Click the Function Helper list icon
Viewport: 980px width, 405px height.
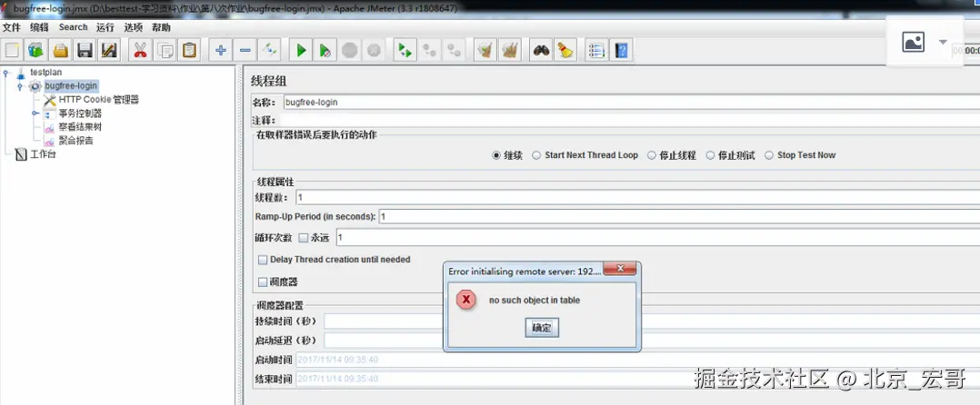pos(597,51)
